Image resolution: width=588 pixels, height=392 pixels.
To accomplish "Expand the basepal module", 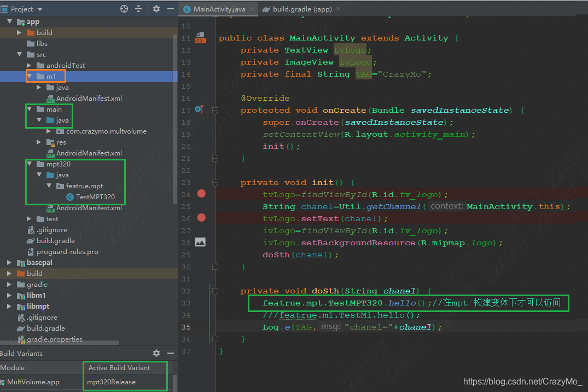I will pos(10,262).
